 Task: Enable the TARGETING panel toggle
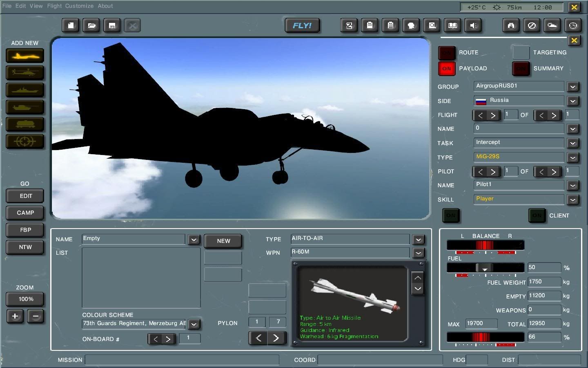(x=521, y=53)
